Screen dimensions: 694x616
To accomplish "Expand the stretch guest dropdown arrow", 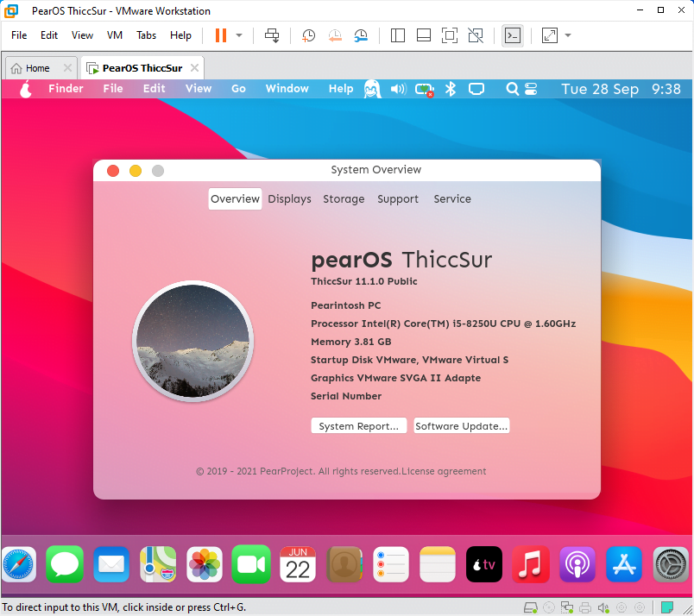I will (x=568, y=35).
